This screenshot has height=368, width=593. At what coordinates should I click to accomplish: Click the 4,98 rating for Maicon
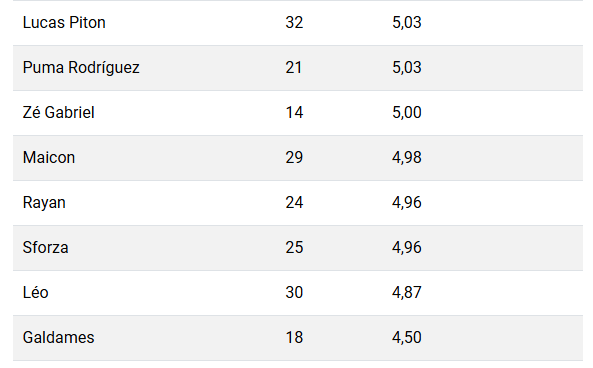[x=407, y=158]
